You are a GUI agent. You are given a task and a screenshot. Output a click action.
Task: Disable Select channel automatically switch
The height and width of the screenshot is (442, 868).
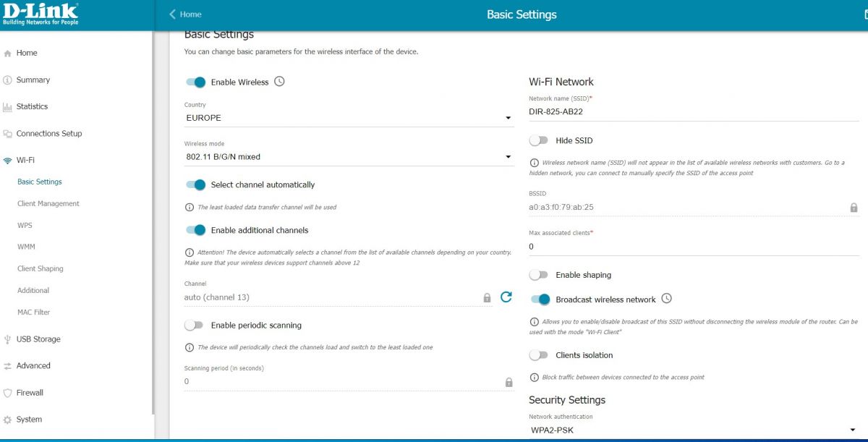point(196,184)
